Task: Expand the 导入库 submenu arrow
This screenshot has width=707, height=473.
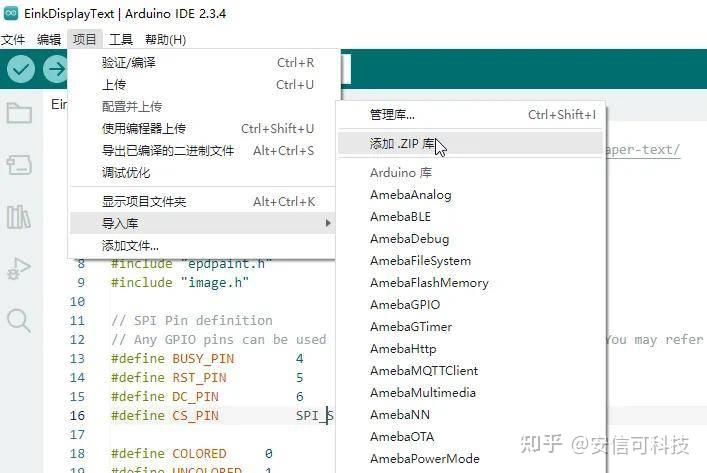Action: pos(328,223)
